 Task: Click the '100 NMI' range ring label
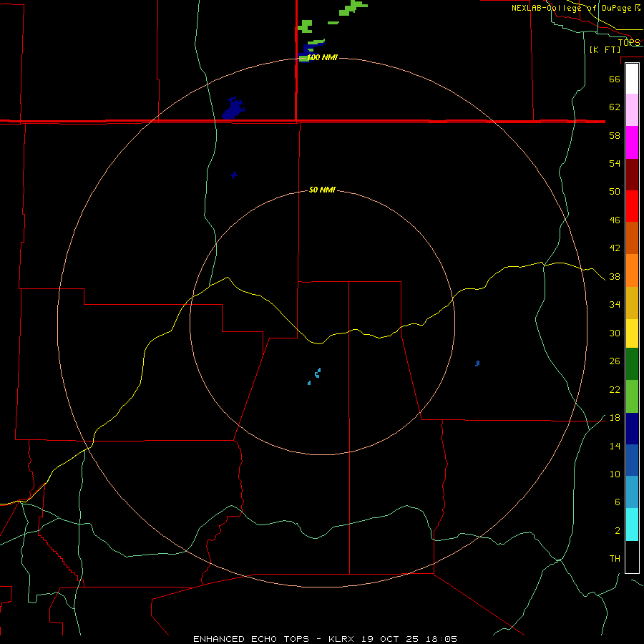pos(322,57)
